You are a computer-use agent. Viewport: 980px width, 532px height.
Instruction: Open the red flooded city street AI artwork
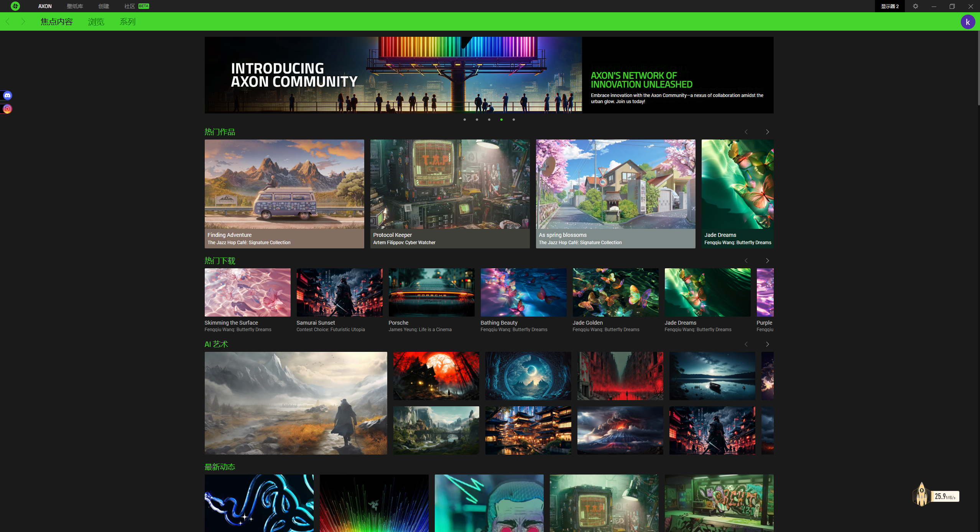(620, 376)
